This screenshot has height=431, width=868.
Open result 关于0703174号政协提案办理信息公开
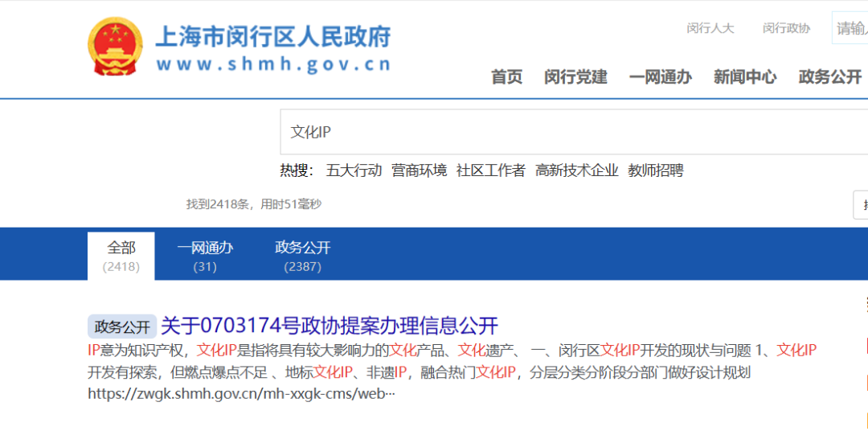tap(330, 326)
